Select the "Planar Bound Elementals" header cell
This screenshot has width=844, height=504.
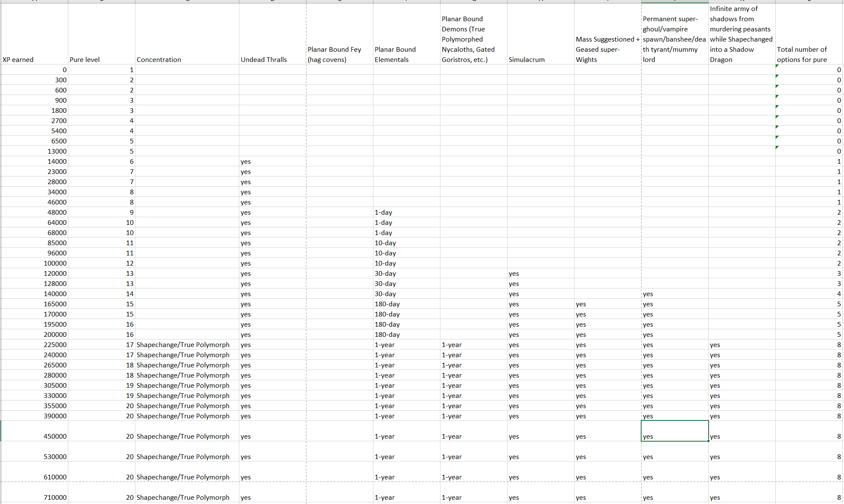[x=407, y=34]
